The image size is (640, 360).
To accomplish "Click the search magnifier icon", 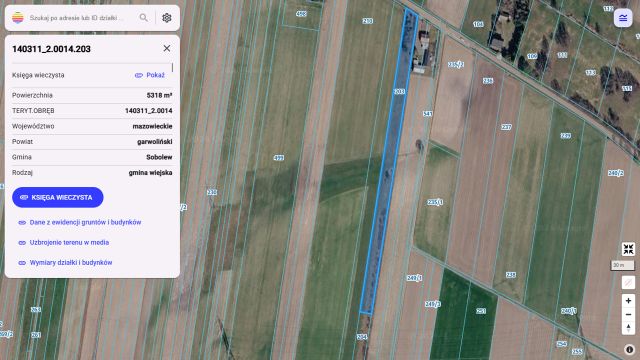I will (x=143, y=18).
